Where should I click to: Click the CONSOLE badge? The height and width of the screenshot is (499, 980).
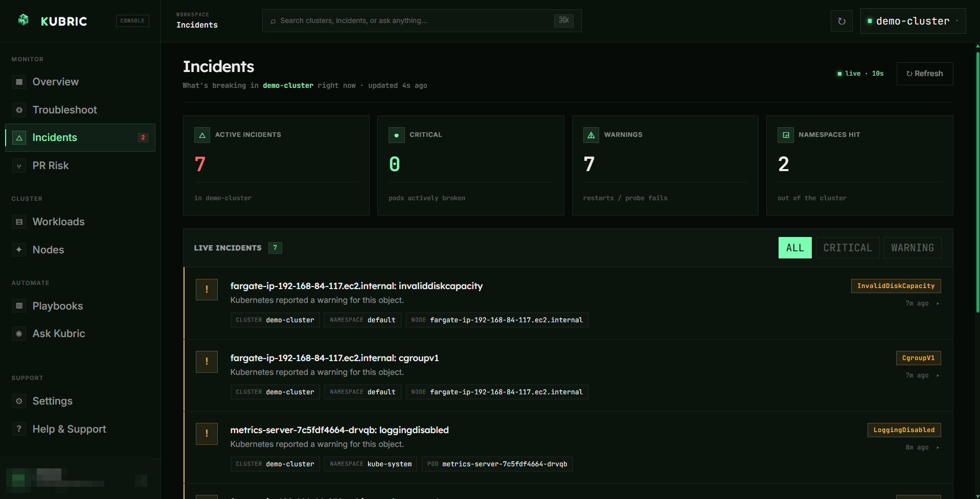pyautogui.click(x=132, y=20)
